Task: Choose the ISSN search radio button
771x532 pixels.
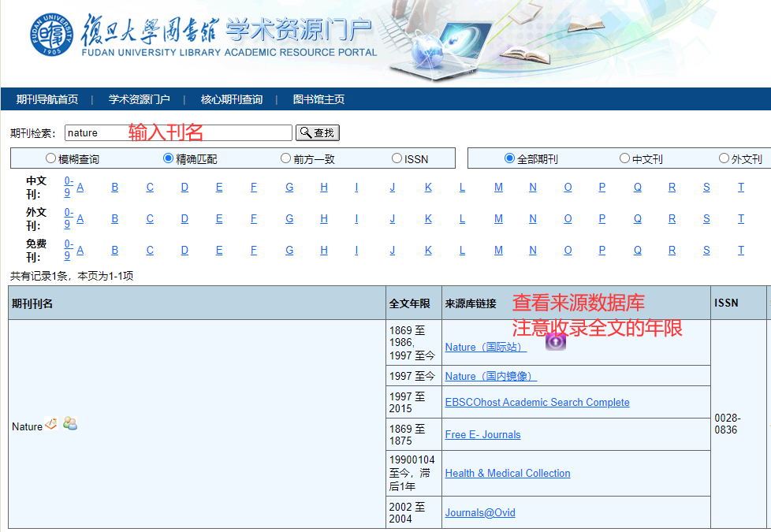Action: point(397,158)
